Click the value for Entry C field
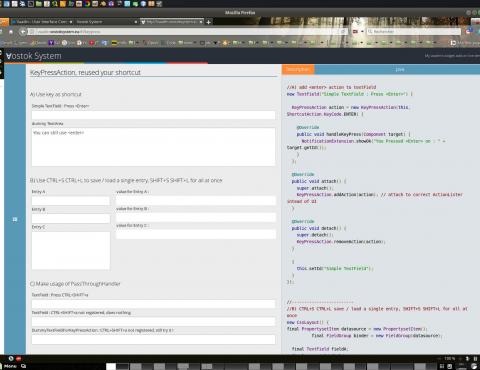The height and width of the screenshot is (370, 480). 196,234
